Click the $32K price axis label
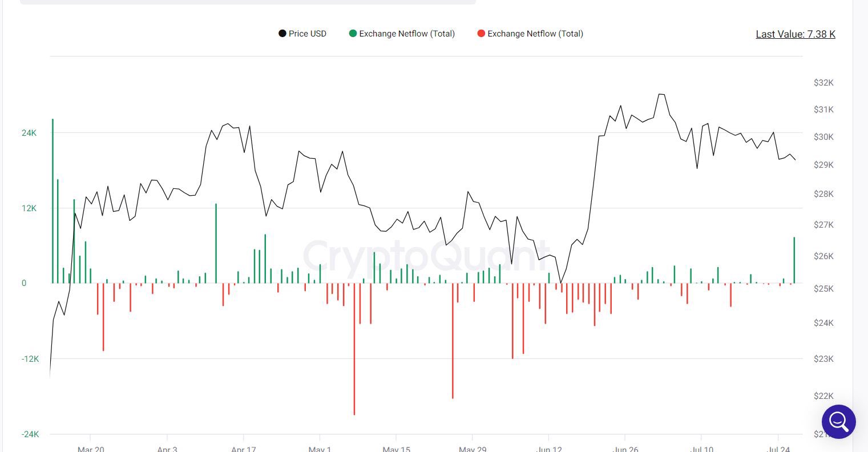 [x=823, y=83]
